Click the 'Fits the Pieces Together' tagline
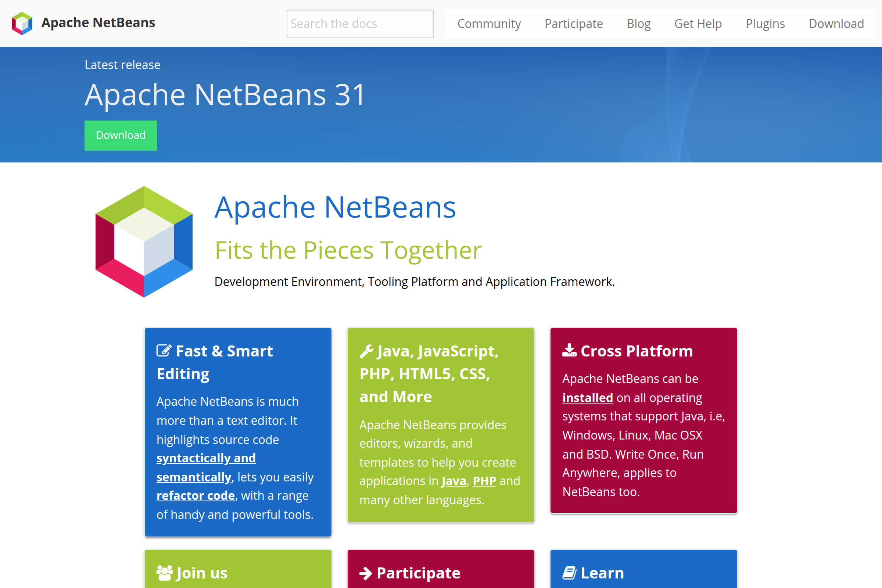The image size is (882, 588). (348, 250)
